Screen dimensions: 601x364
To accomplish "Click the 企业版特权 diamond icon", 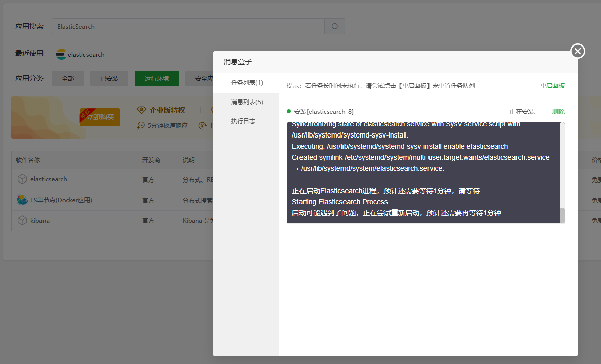I will (x=142, y=110).
